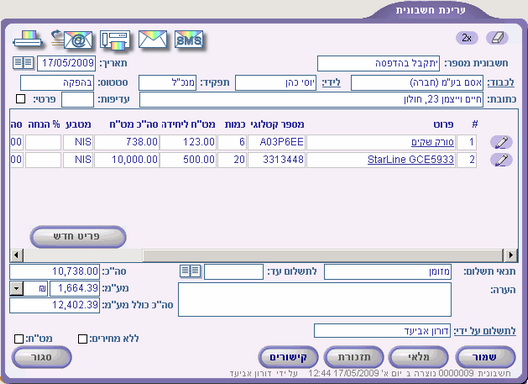Click the שמור save button

[485, 357]
